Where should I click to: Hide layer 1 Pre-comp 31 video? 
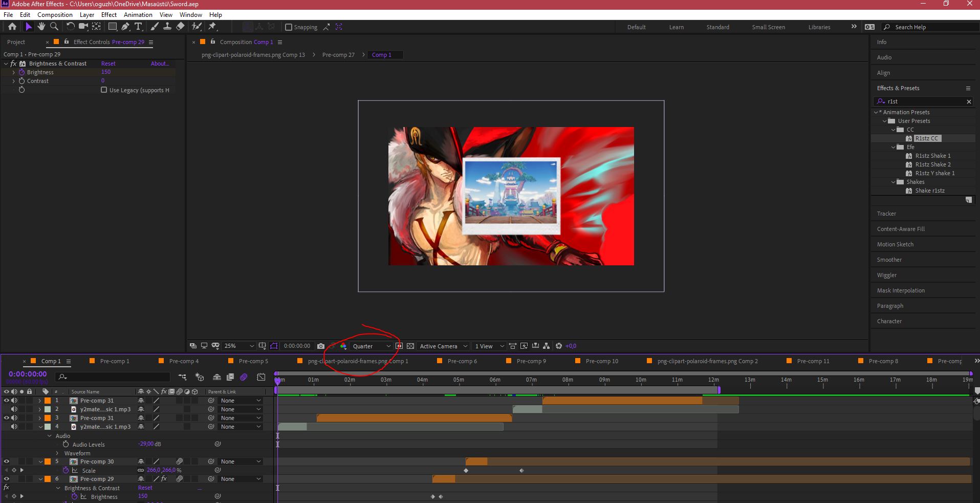7,401
